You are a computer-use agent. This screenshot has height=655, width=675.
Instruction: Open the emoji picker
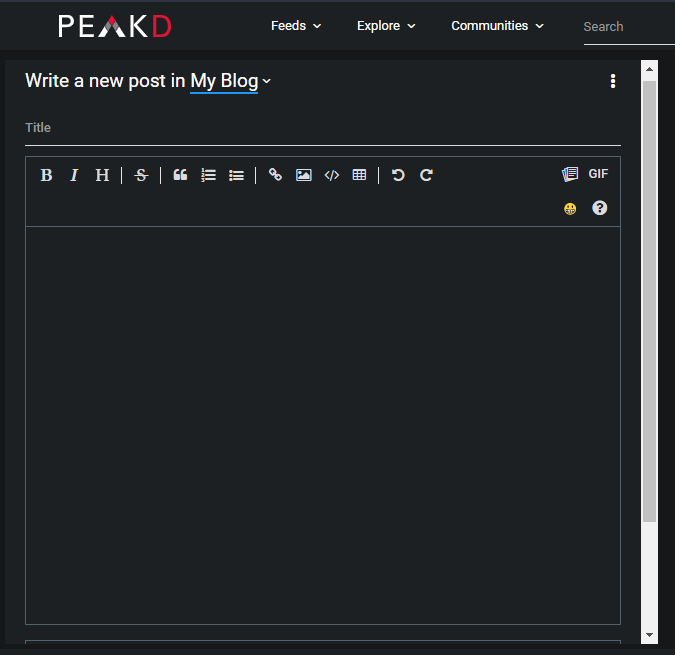coord(570,209)
